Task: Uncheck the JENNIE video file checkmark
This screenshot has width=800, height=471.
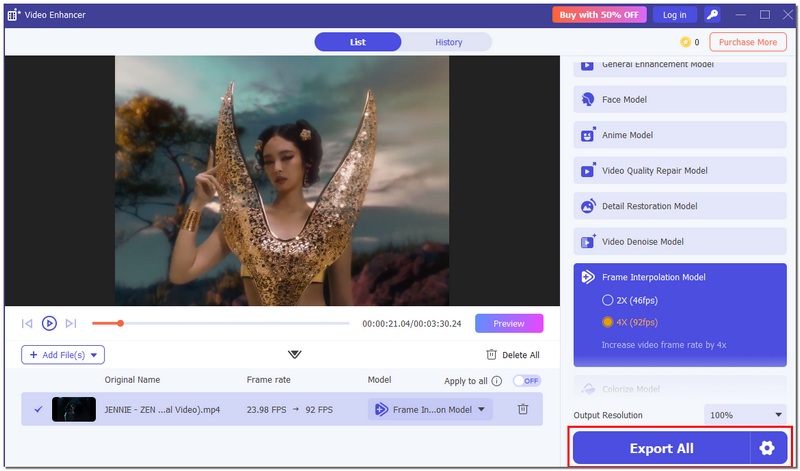Action: point(38,409)
